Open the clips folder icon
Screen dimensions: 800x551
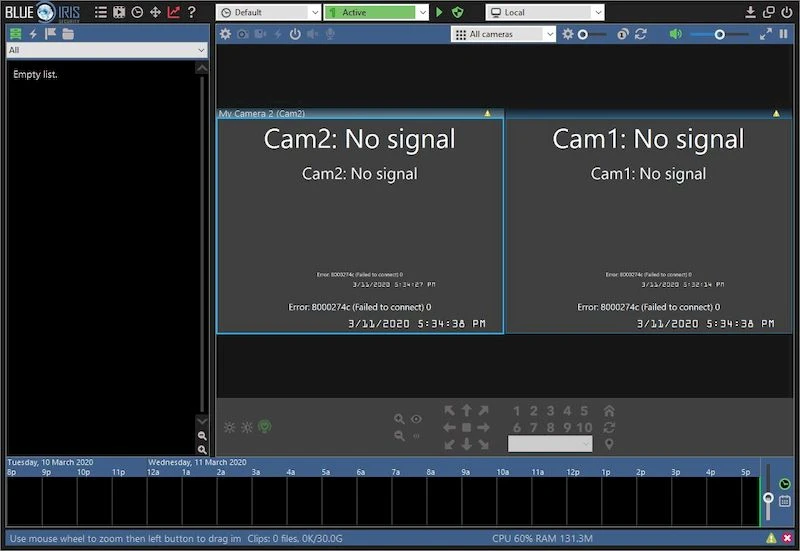click(68, 34)
